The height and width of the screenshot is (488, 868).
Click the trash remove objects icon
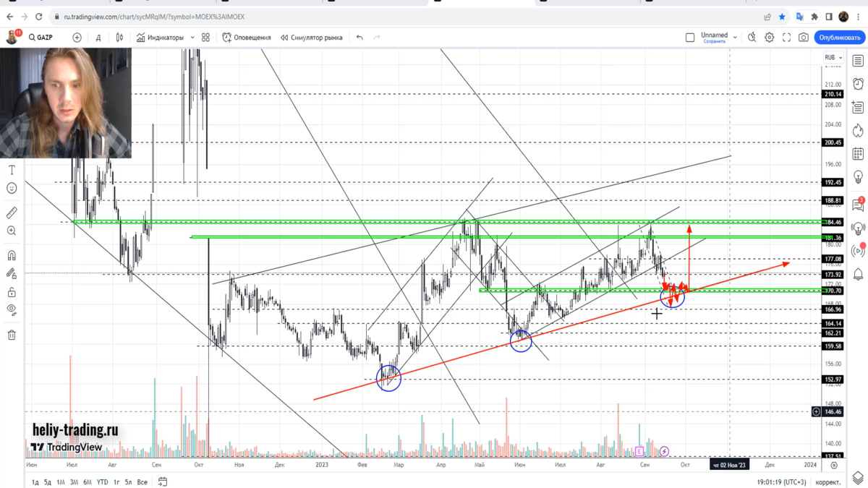click(x=12, y=335)
